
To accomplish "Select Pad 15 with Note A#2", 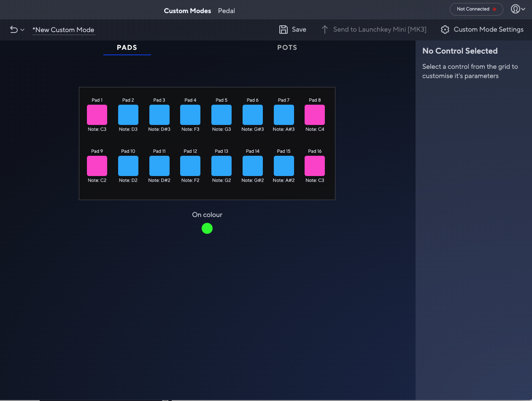I will point(284,166).
